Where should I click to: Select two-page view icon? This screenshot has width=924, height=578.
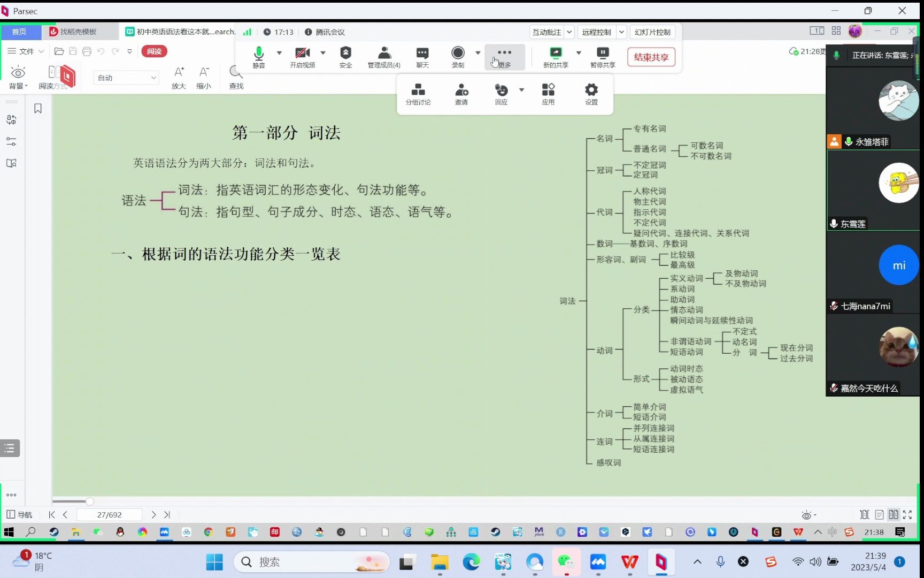click(894, 515)
